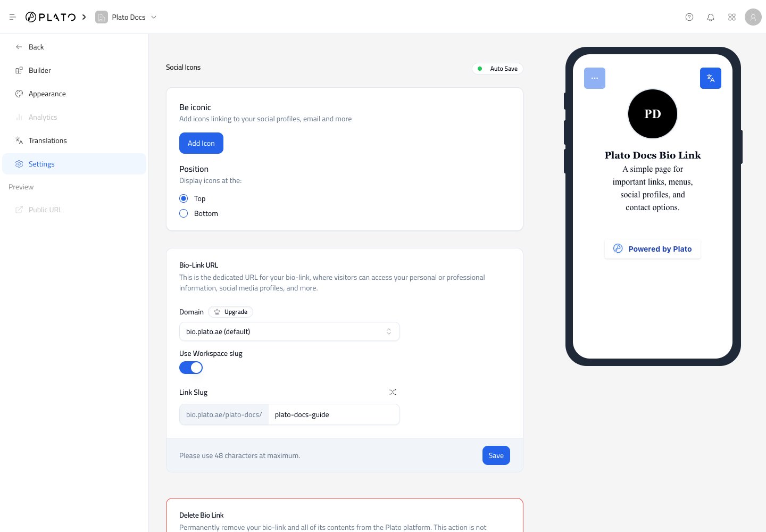Select the Bottom position radio button
Viewport: 766px width, 532px height.
point(184,213)
